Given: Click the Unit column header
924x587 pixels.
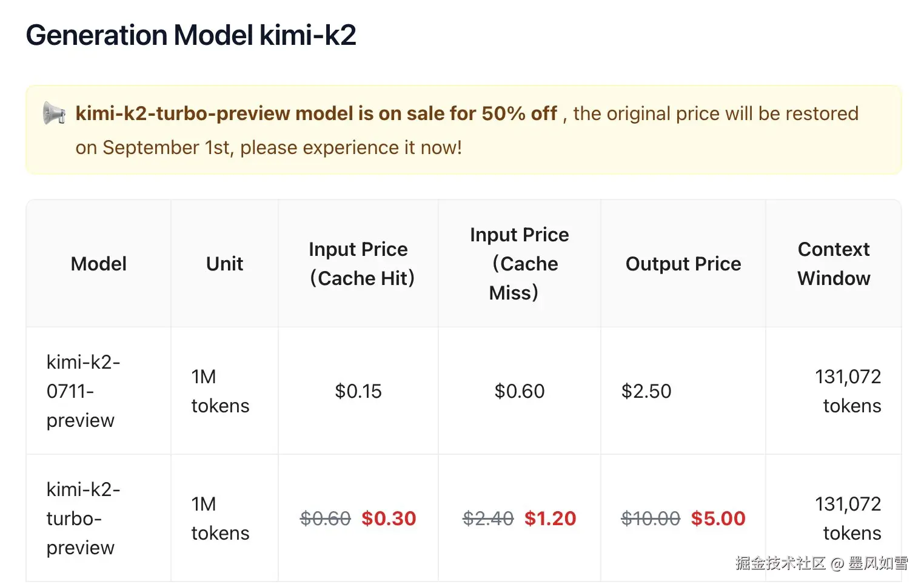Looking at the screenshot, I should [x=224, y=264].
